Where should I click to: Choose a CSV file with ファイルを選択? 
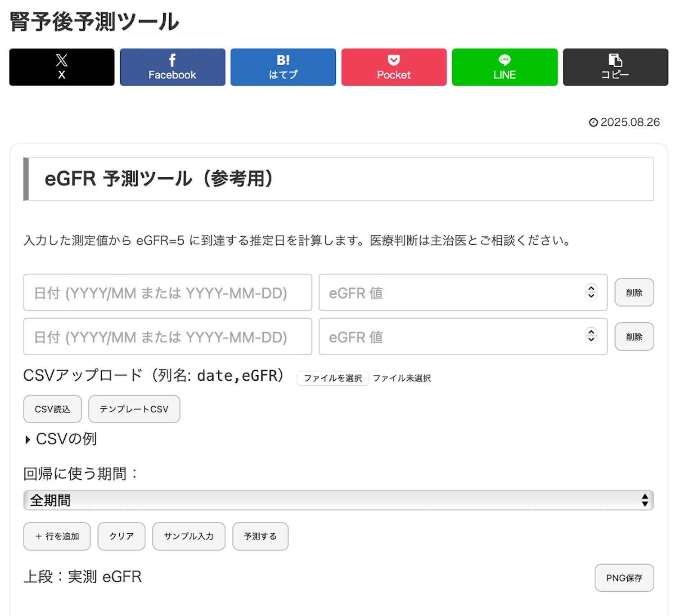pyautogui.click(x=333, y=378)
